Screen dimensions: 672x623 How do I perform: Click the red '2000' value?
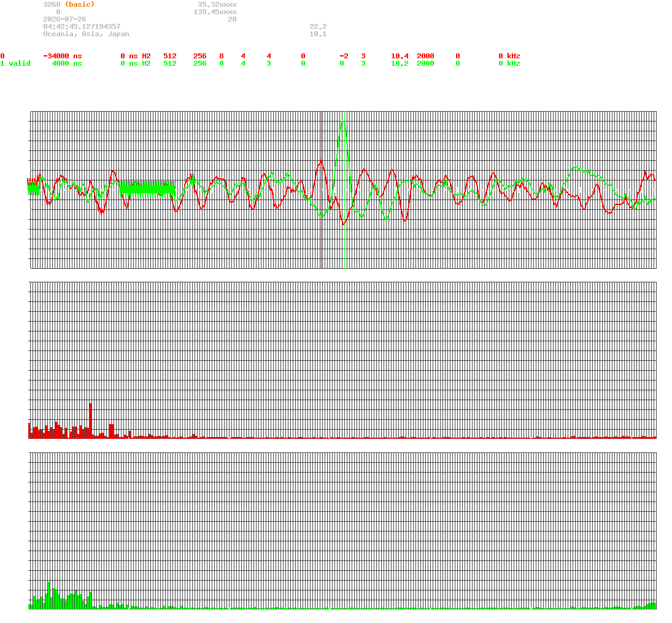425,56
